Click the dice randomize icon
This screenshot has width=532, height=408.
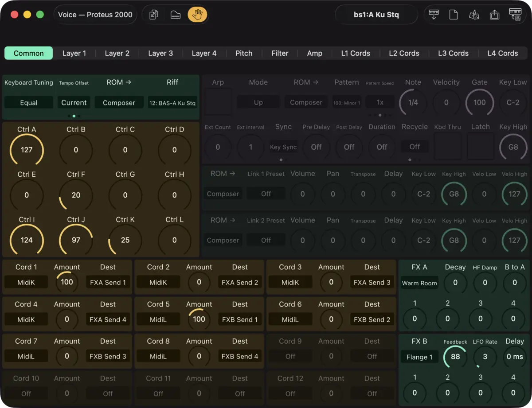pyautogui.click(x=474, y=15)
